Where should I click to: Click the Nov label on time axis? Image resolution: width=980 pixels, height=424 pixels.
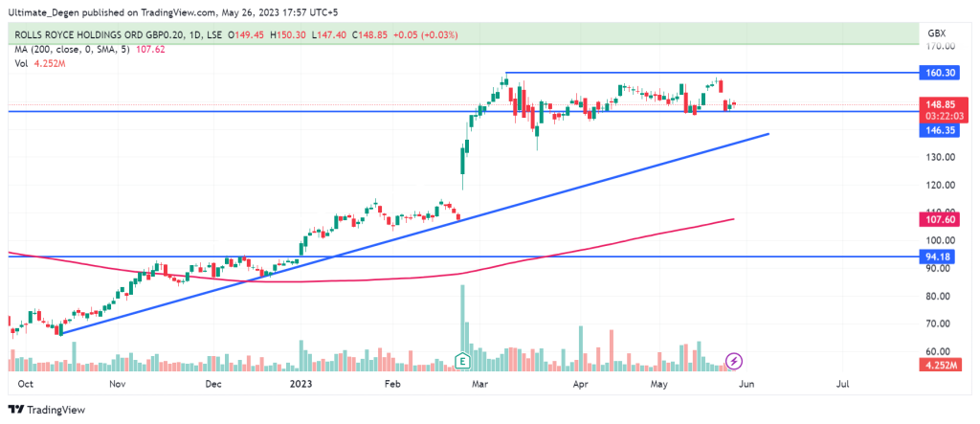point(118,383)
